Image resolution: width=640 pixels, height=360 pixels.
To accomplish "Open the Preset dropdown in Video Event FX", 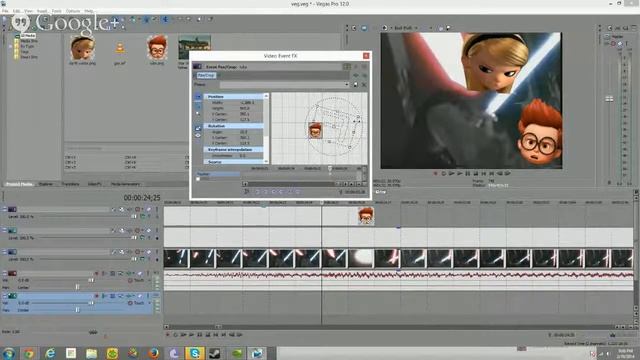I will (x=347, y=84).
